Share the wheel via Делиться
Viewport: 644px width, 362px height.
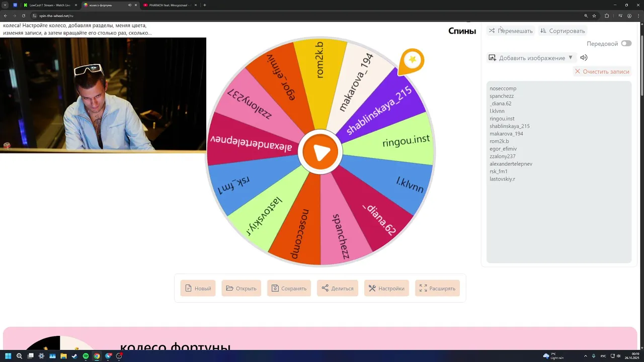click(338, 288)
